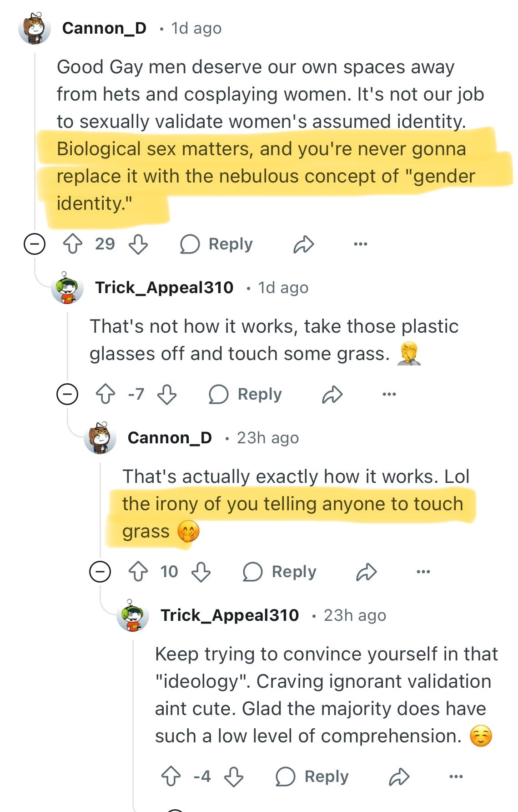Downvote Trick_Appeal310's comment scored -7
The image size is (518, 812).
pos(167,394)
